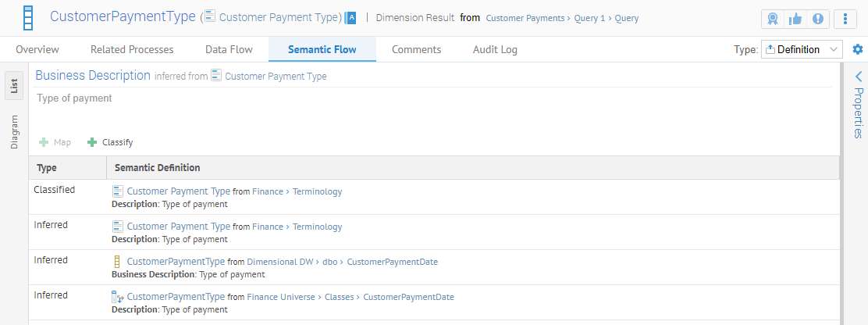
Task: Select the Related Processes tab
Action: 132,49
